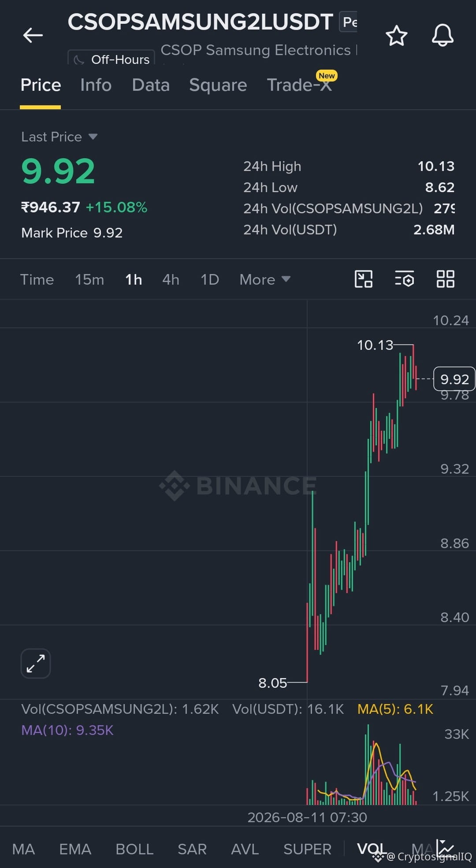This screenshot has width=476, height=868.
Task: Tap the Off-Hours status badge
Action: pyautogui.click(x=111, y=59)
